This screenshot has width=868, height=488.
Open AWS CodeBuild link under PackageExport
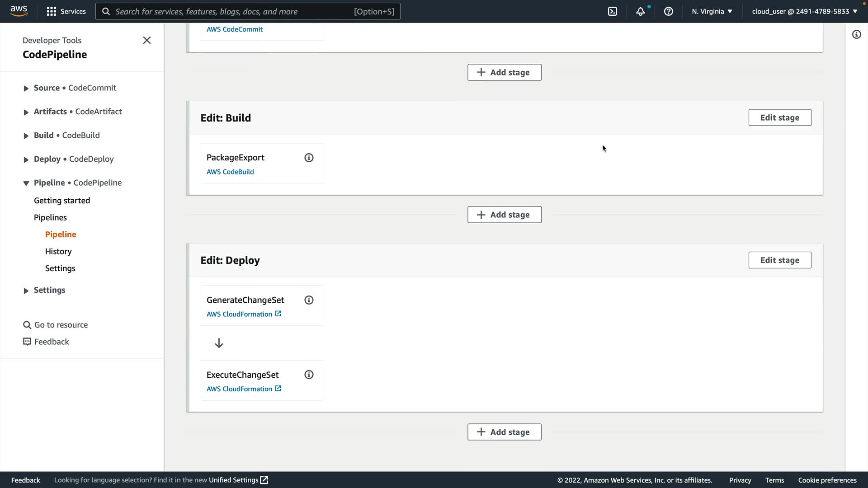coord(230,172)
